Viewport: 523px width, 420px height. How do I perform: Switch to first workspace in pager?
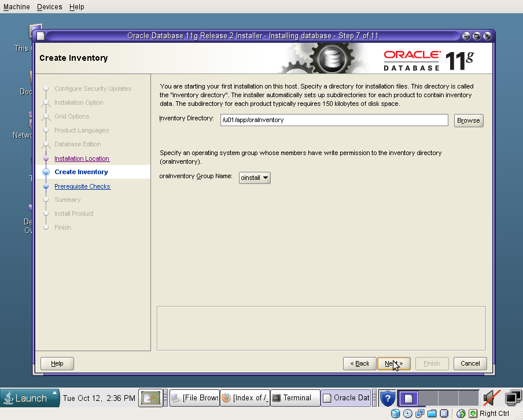[408, 398]
